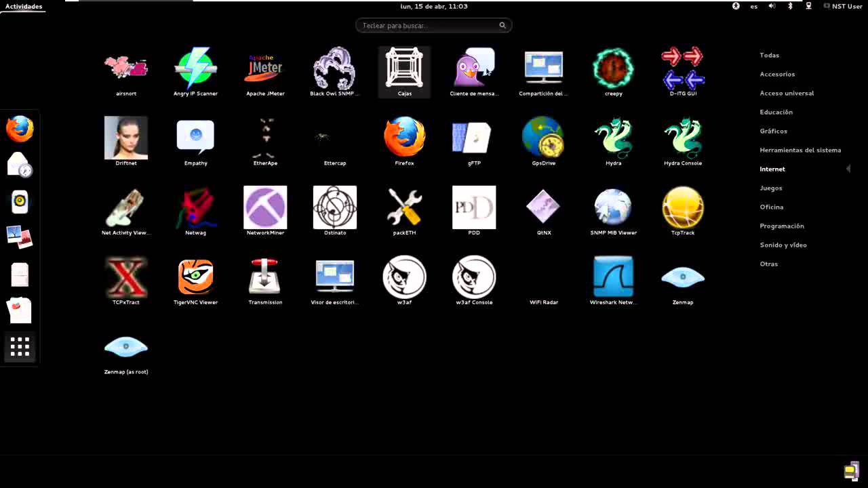868x488 pixels.
Task: Launch GpsDrive
Action: click(x=543, y=142)
